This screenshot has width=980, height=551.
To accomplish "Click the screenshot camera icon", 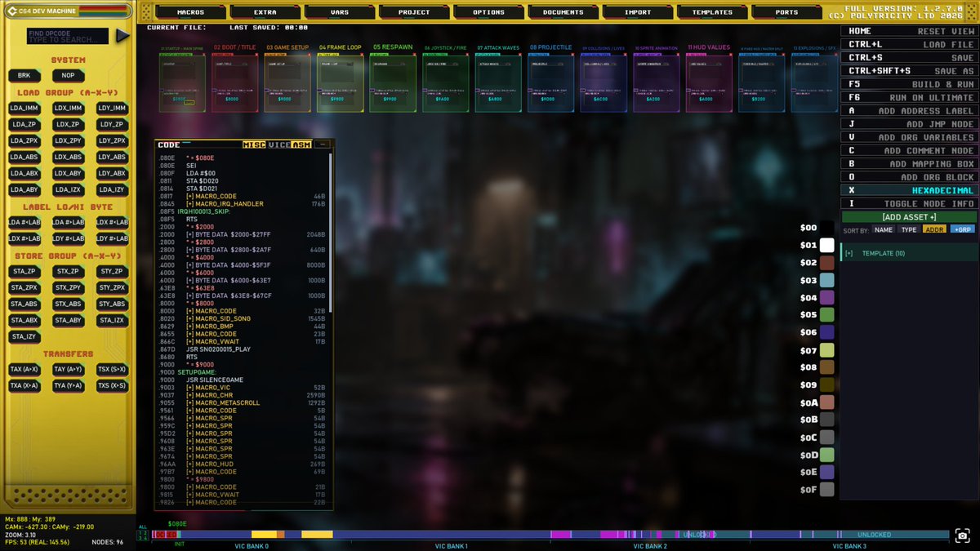I will tap(964, 535).
